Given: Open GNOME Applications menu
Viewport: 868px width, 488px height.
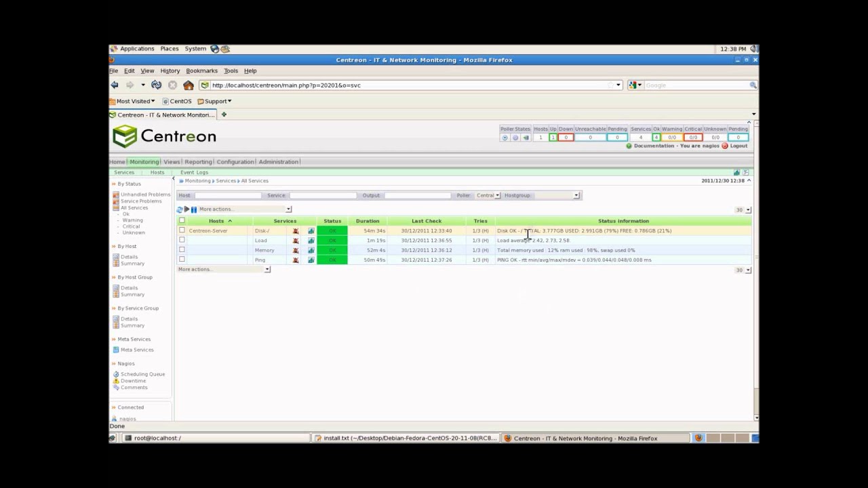Looking at the screenshot, I should point(137,49).
